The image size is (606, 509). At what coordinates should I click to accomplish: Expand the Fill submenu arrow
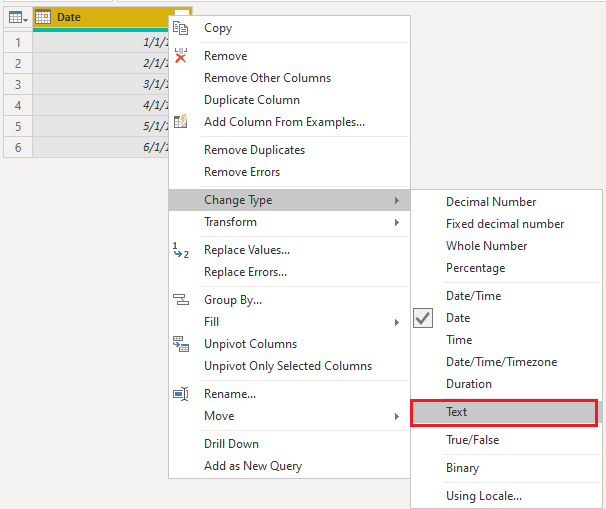click(x=397, y=322)
